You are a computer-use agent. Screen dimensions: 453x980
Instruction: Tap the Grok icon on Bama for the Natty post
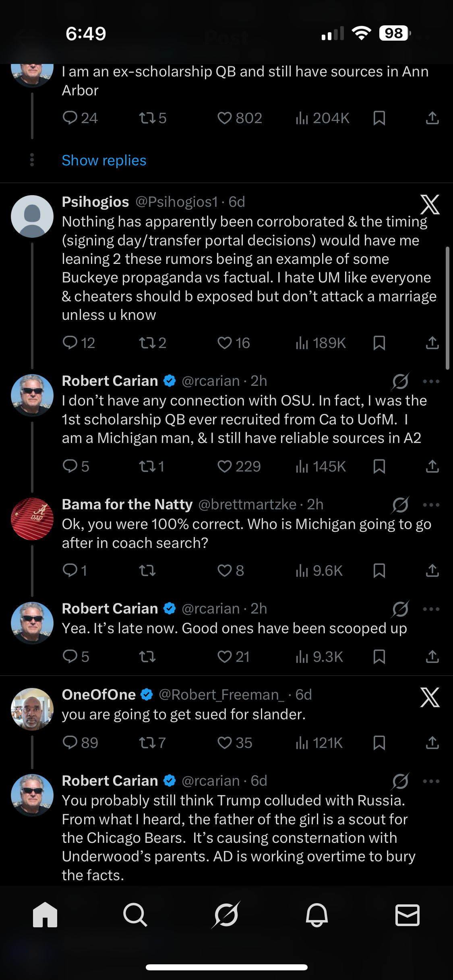pyautogui.click(x=400, y=504)
